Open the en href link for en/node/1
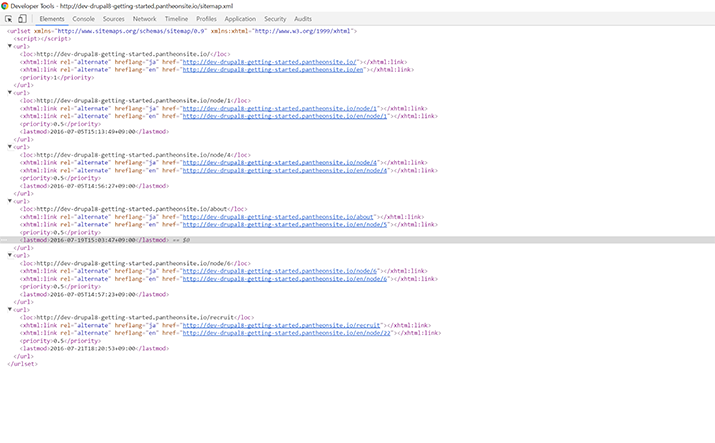Image resolution: width=715 pixels, height=443 pixels. [x=285, y=116]
